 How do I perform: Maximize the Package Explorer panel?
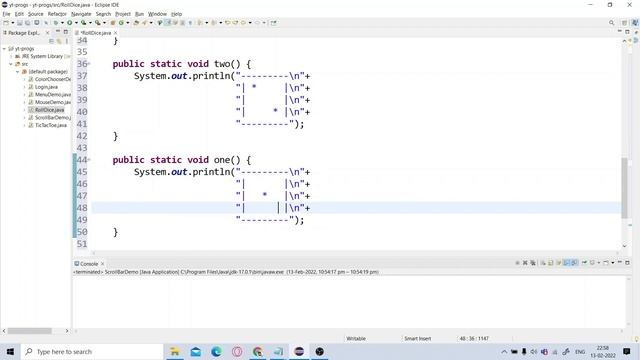click(x=66, y=32)
